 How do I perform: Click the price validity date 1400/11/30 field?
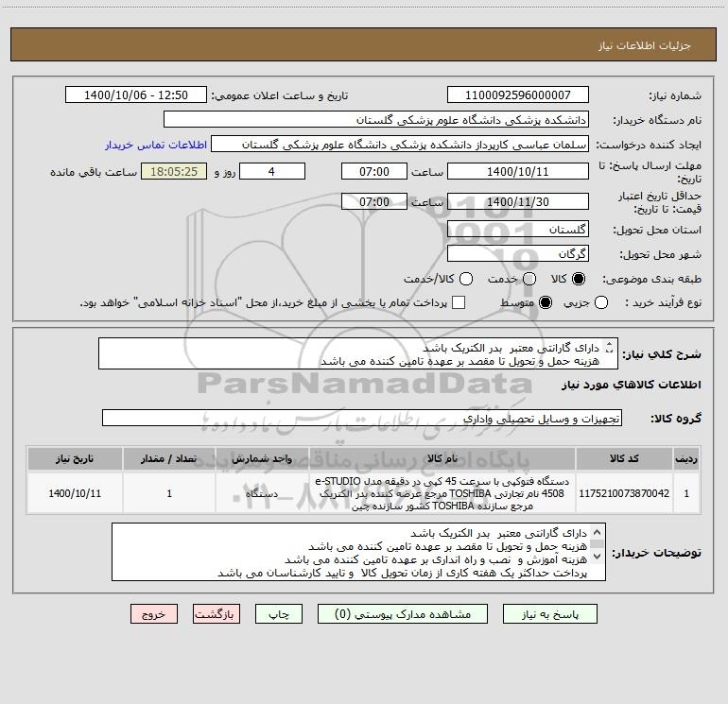[x=518, y=201]
